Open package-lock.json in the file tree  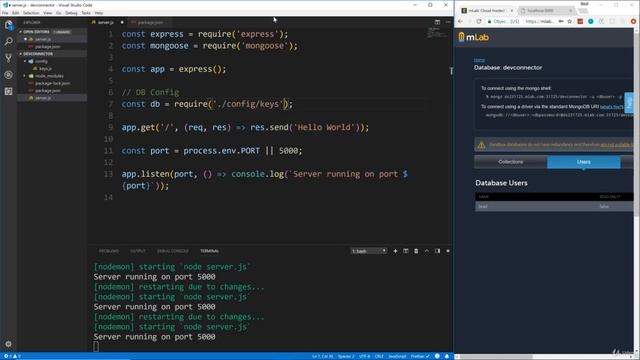52,83
